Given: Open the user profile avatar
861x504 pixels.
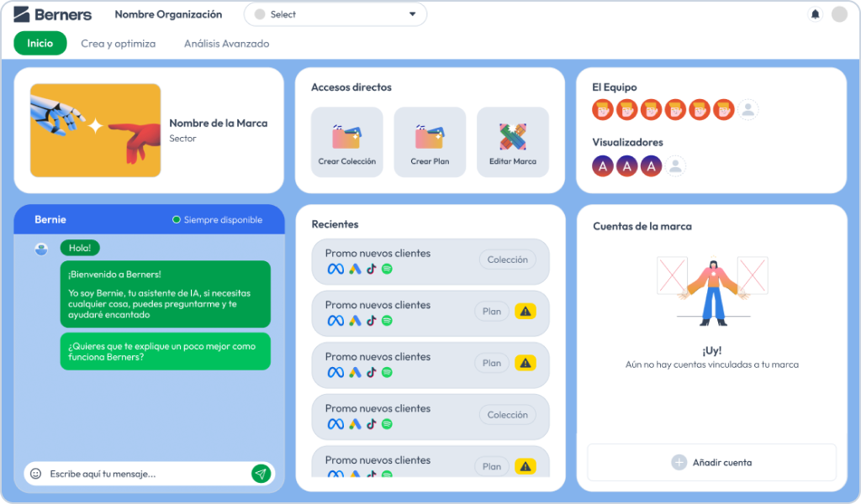Looking at the screenshot, I should click(x=839, y=14).
